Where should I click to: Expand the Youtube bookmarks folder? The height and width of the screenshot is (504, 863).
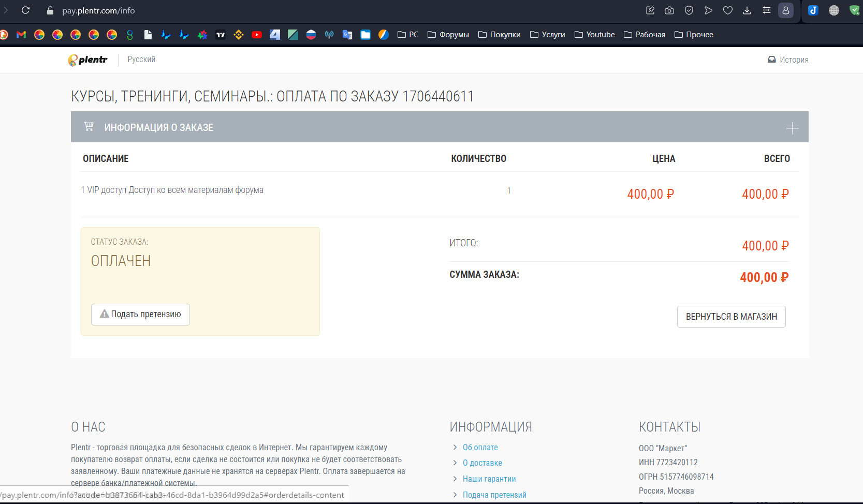pos(595,35)
